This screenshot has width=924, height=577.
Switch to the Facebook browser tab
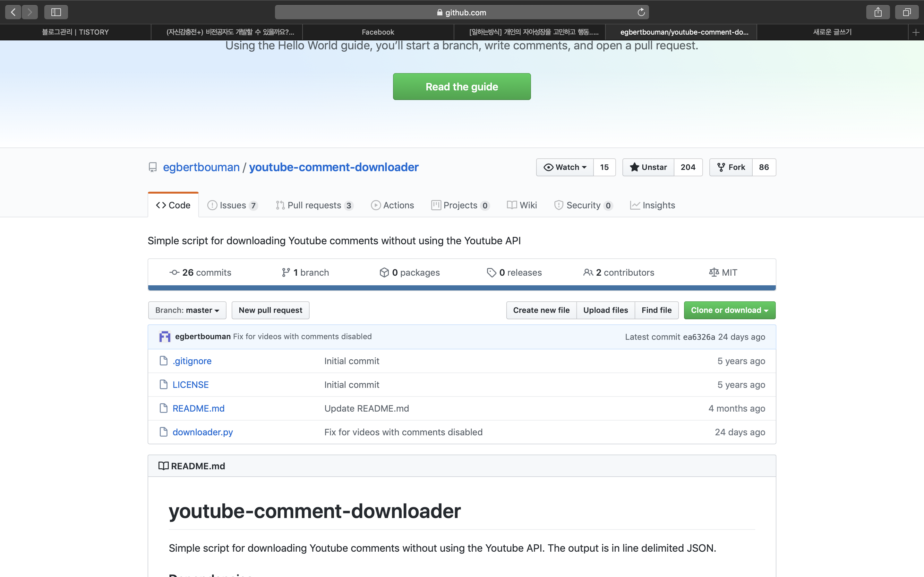(x=378, y=32)
